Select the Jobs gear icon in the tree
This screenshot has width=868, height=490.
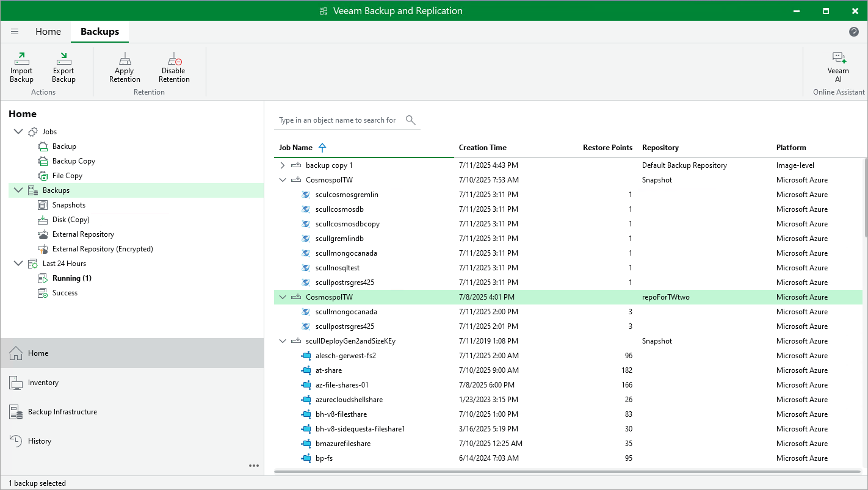(33, 132)
